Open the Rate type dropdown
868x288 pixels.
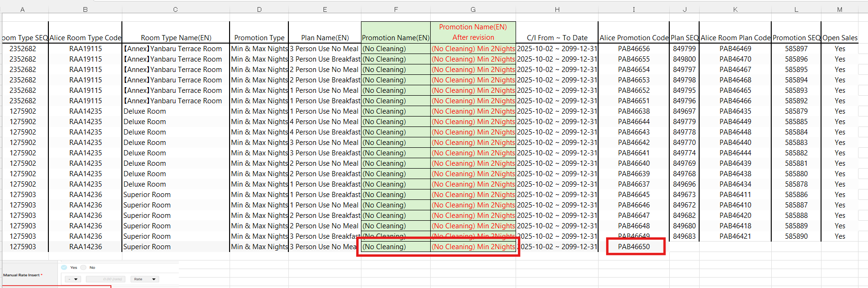pyautogui.click(x=145, y=279)
